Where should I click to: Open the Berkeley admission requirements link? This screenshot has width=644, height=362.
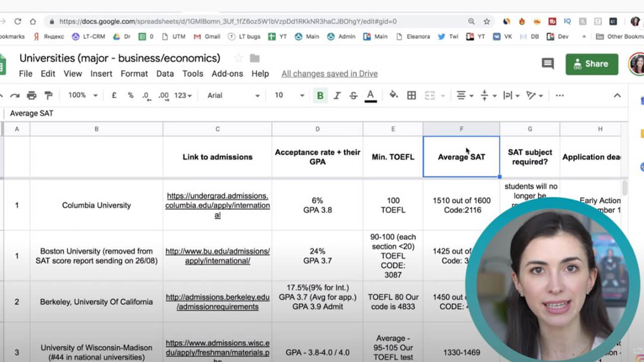pyautogui.click(x=217, y=302)
